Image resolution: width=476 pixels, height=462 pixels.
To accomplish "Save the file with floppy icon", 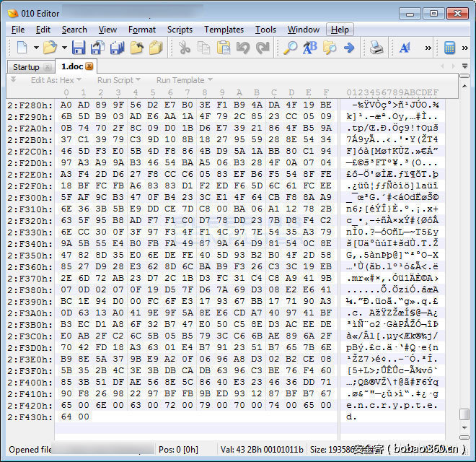I will (79, 48).
